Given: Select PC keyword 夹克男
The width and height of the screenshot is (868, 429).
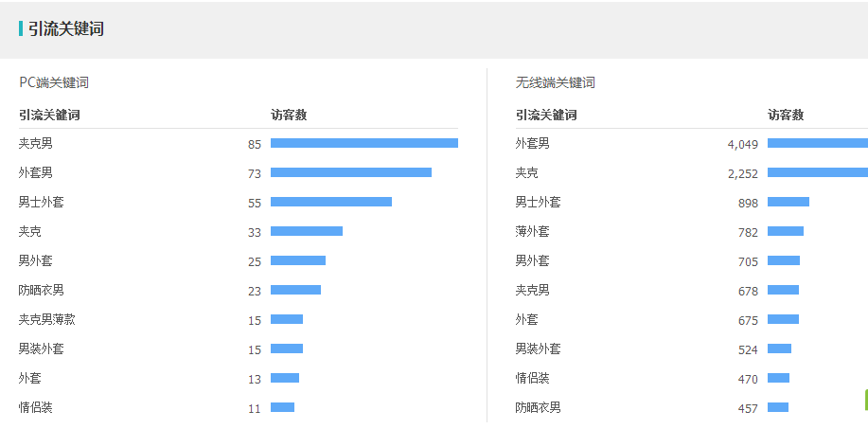Looking at the screenshot, I should tap(35, 144).
